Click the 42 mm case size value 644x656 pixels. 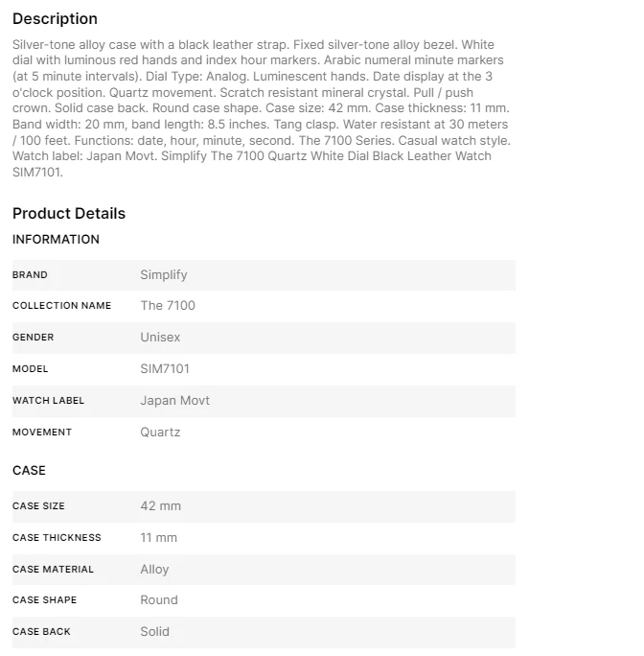pos(160,506)
